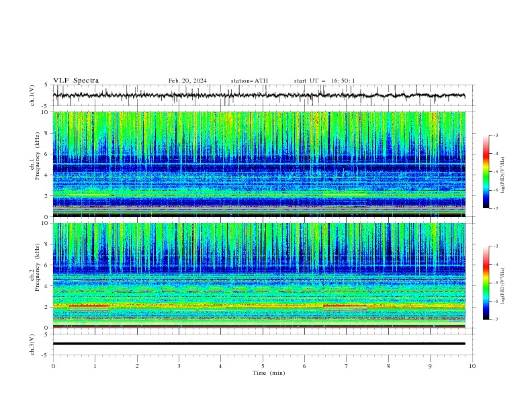Click the ch.1 voltage waveform trace
The height and width of the screenshot is (411, 532).
point(259,95)
